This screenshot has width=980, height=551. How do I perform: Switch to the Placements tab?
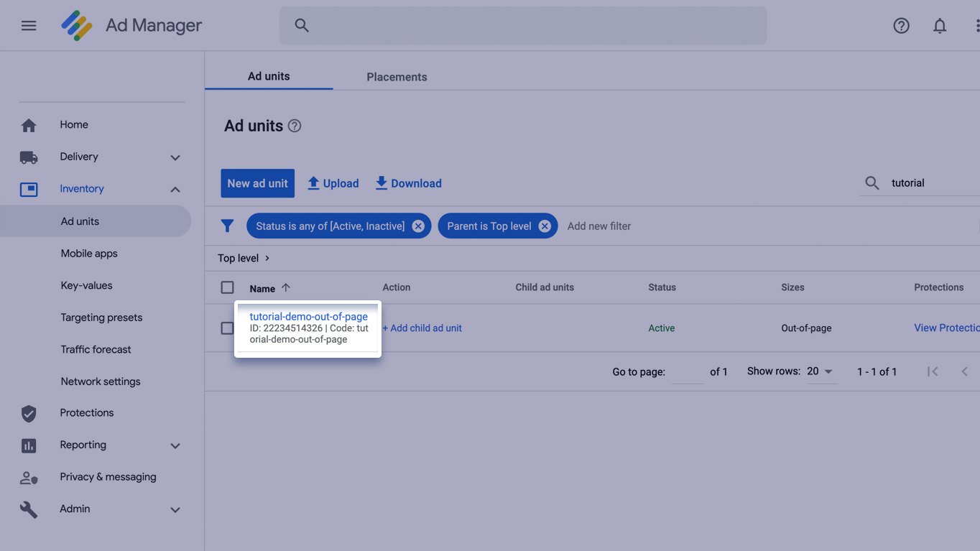(x=397, y=77)
